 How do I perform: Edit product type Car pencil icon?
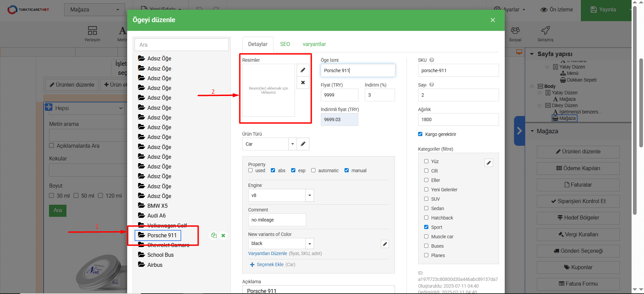tap(303, 144)
